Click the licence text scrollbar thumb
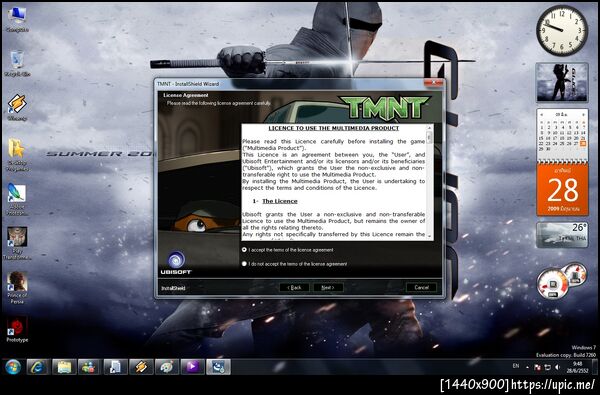 pyautogui.click(x=429, y=137)
